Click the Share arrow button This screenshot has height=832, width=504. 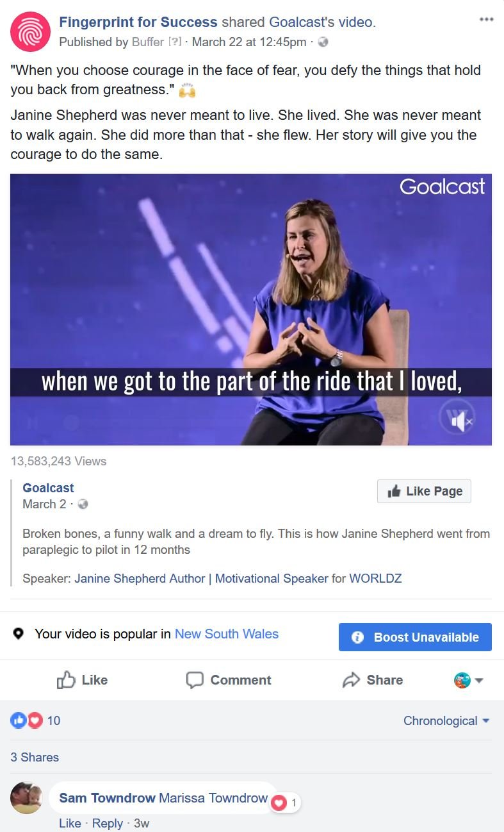373,680
